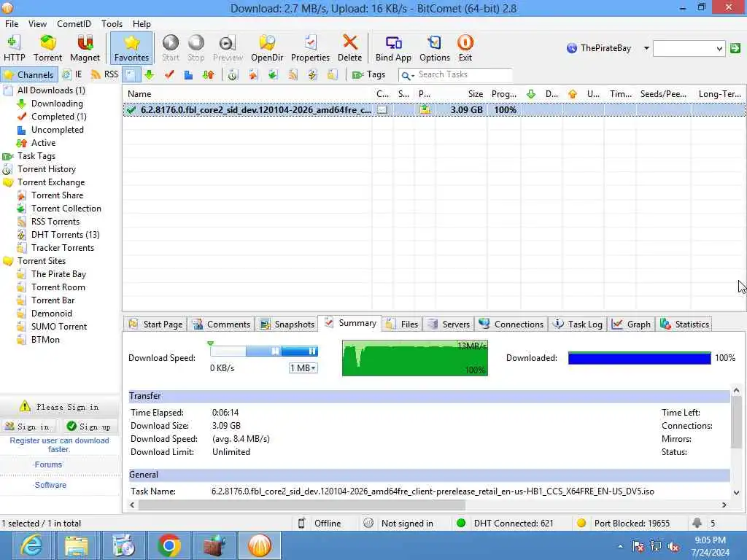747x560 pixels.
Task: Click the green speed graph panel
Action: 415,358
